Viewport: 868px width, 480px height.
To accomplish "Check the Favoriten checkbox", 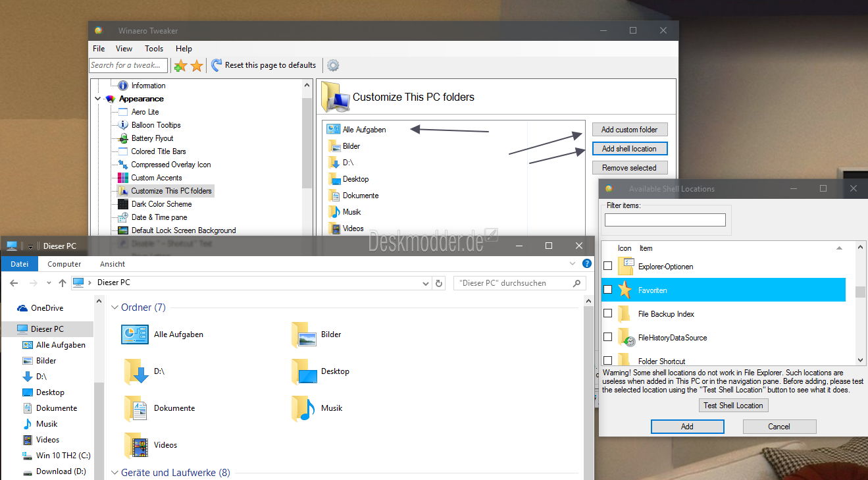I will click(608, 290).
